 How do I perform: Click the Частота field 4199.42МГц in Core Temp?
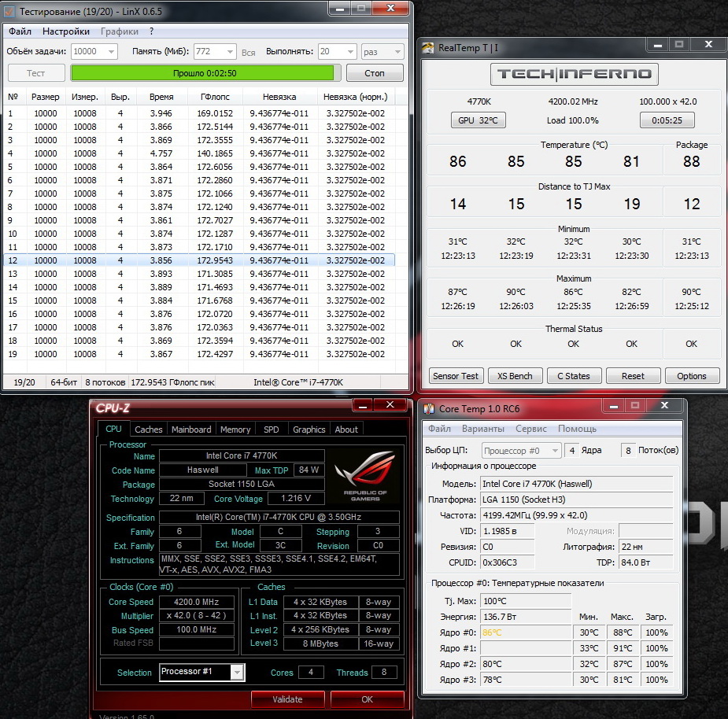click(576, 515)
